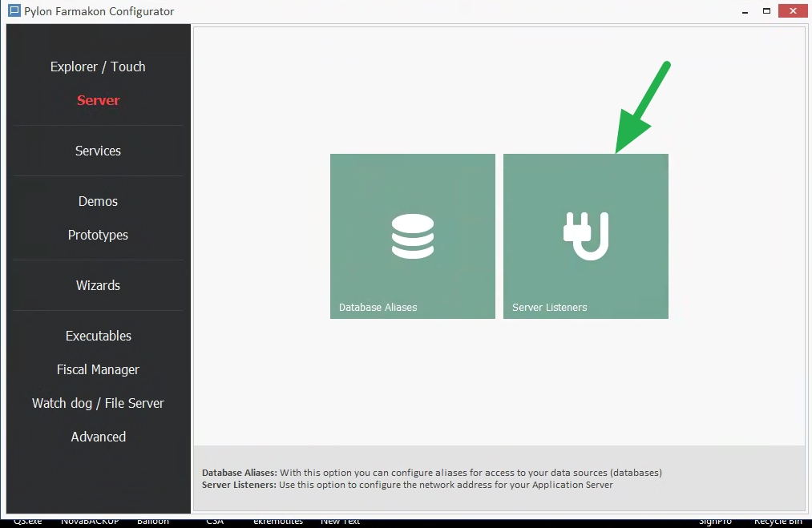This screenshot has height=528, width=812.
Task: Close the Pylon Farmakon Configurator window
Action: 793,11
